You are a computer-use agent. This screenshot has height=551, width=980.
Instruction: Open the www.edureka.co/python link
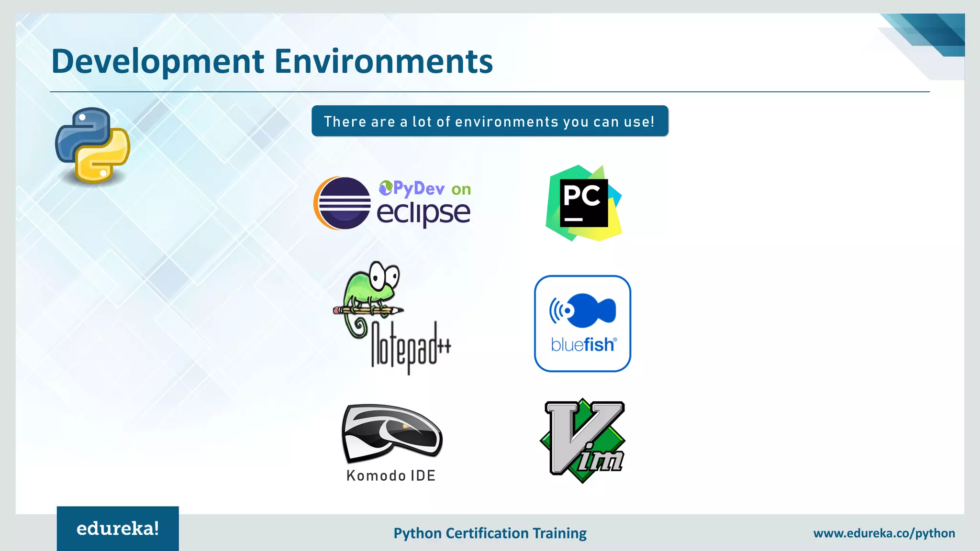click(884, 533)
